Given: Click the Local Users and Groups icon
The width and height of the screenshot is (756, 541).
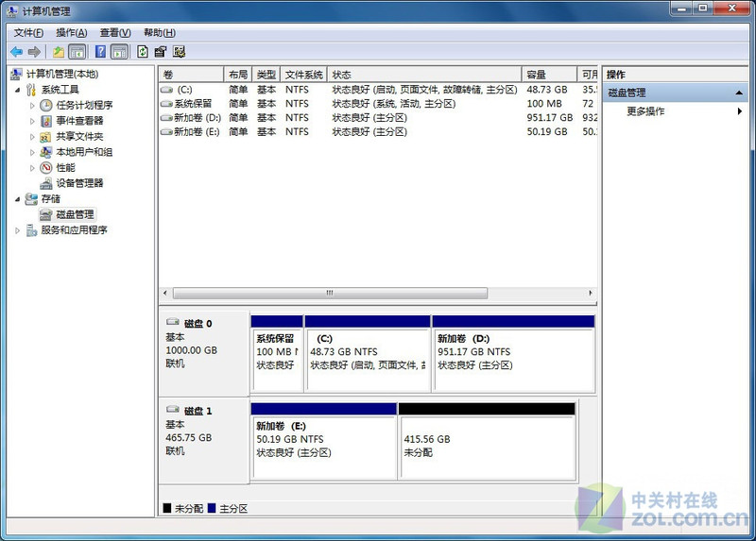Looking at the screenshot, I should (45, 152).
